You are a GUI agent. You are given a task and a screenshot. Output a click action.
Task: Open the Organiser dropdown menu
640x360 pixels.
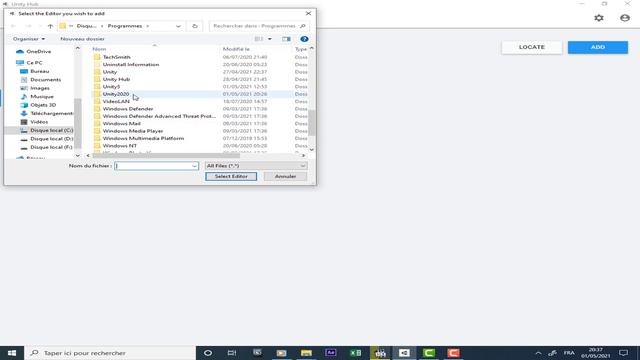click(x=29, y=39)
